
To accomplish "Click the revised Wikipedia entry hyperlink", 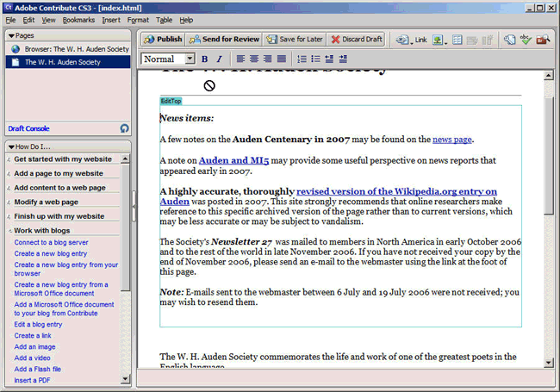I will point(396,191).
